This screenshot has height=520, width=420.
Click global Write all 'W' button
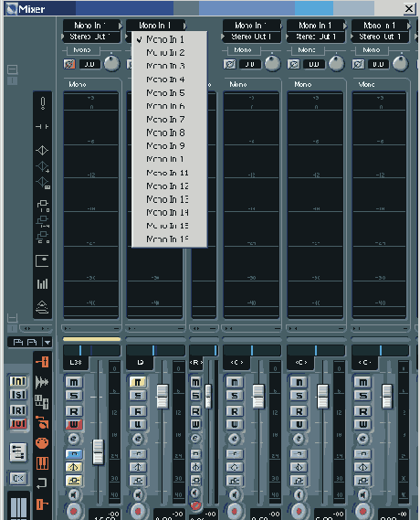tap(18, 423)
